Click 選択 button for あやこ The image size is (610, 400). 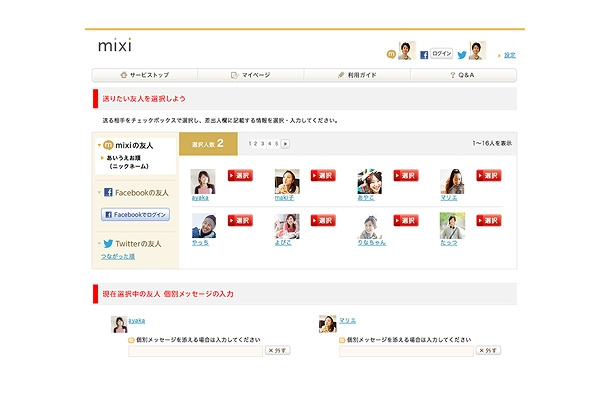pyautogui.click(x=406, y=175)
